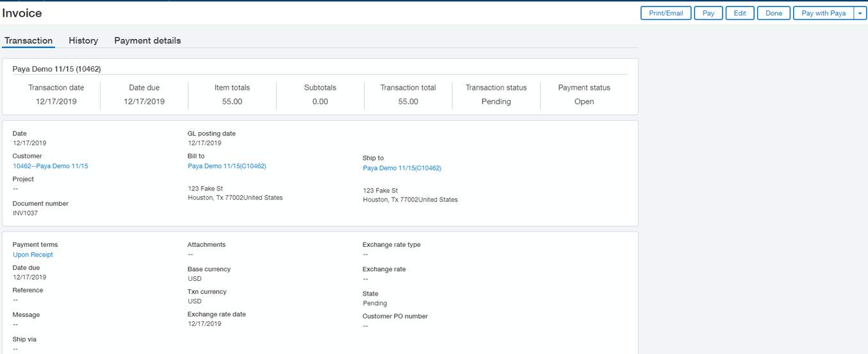Click the Pay with Paya button

(823, 13)
